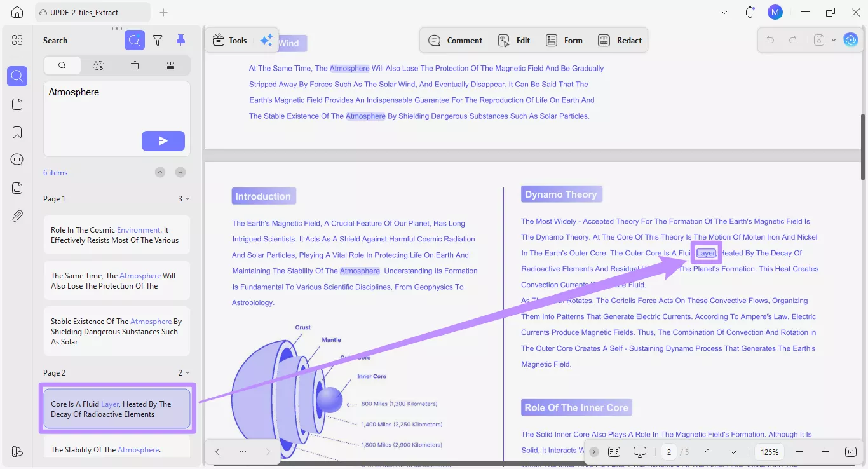868x469 pixels.
Task: Open the Comments panel in the left sidebar
Action: tap(17, 159)
